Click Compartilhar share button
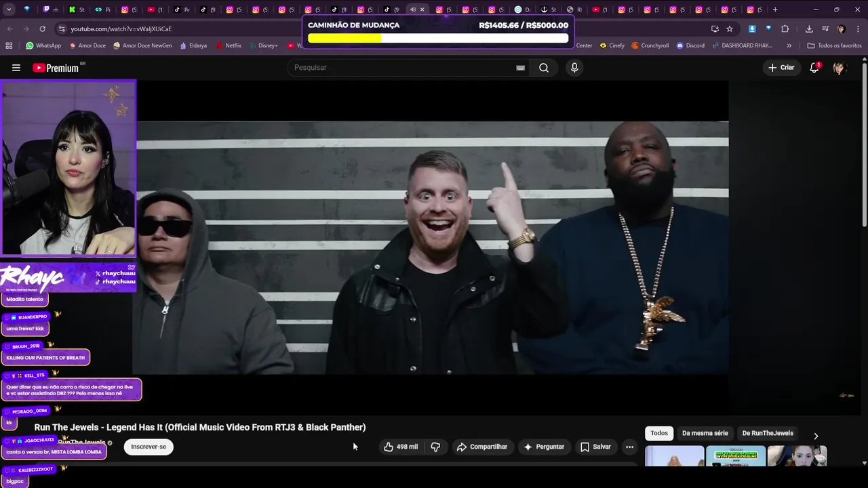868x488 pixels. (481, 447)
